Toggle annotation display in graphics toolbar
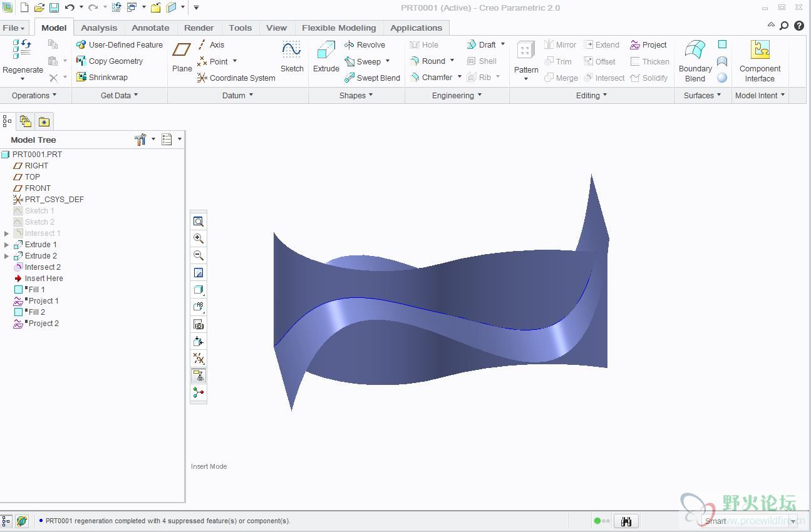Image resolution: width=811 pixels, height=532 pixels. click(199, 376)
